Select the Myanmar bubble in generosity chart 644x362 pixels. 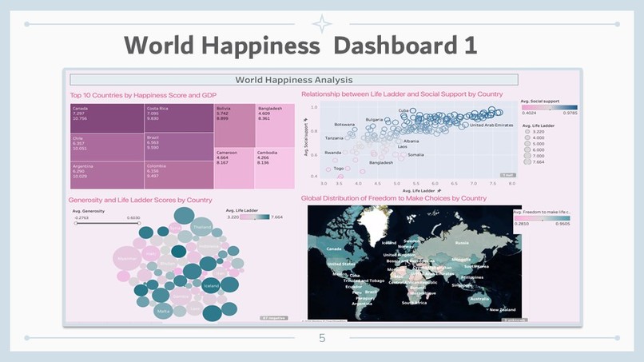tap(127, 258)
